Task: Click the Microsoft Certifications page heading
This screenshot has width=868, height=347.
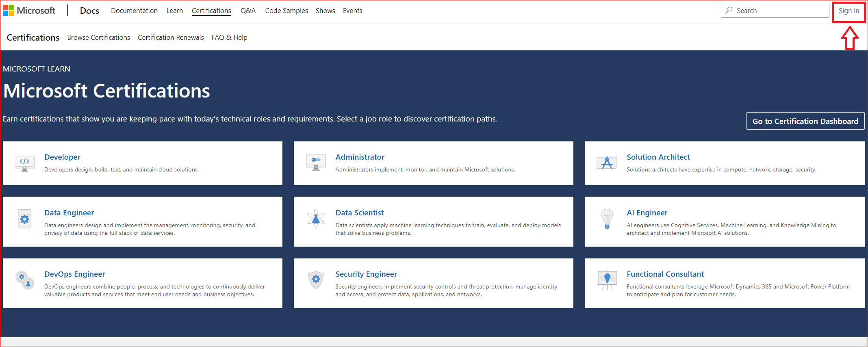Action: tap(106, 91)
